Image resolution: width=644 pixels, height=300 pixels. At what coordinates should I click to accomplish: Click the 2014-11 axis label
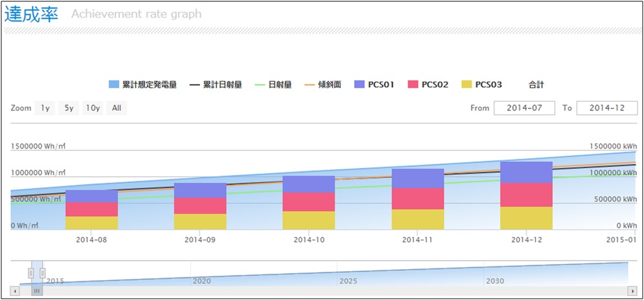pos(418,240)
